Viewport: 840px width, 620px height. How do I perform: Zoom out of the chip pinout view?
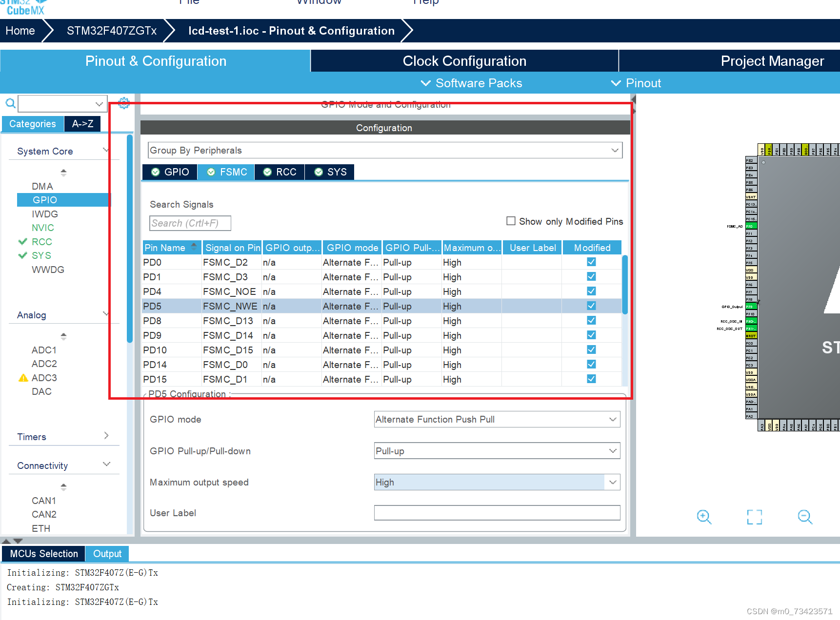point(805,517)
